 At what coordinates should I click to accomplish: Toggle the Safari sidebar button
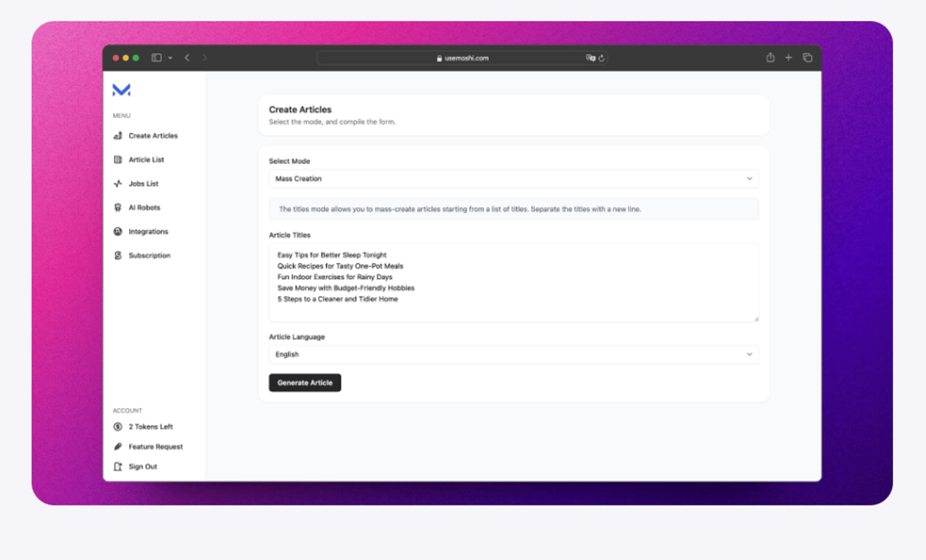tap(156, 58)
